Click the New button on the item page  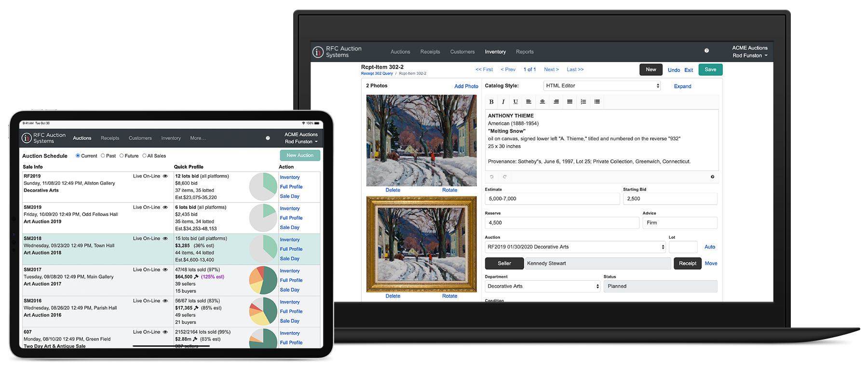click(651, 69)
